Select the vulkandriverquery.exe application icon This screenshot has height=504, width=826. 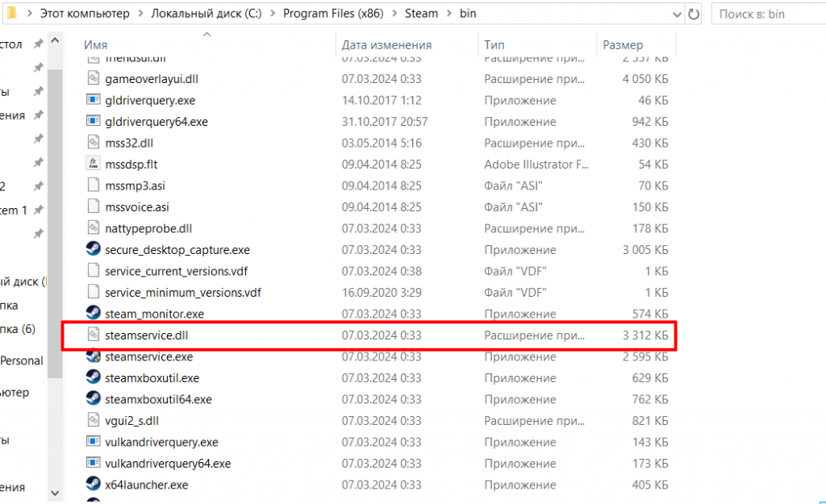click(94, 441)
